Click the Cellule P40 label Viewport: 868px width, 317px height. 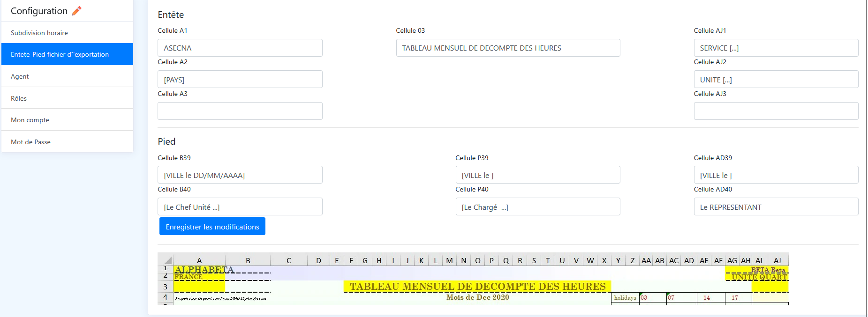pyautogui.click(x=472, y=189)
